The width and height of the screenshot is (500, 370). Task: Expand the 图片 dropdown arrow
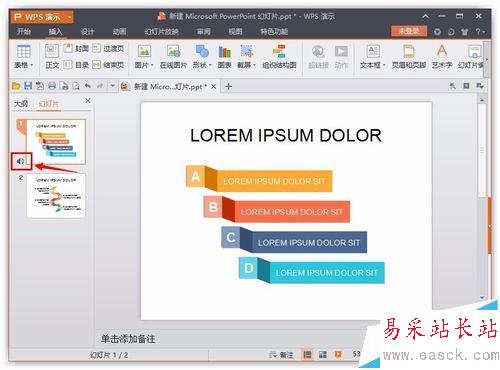(x=152, y=65)
